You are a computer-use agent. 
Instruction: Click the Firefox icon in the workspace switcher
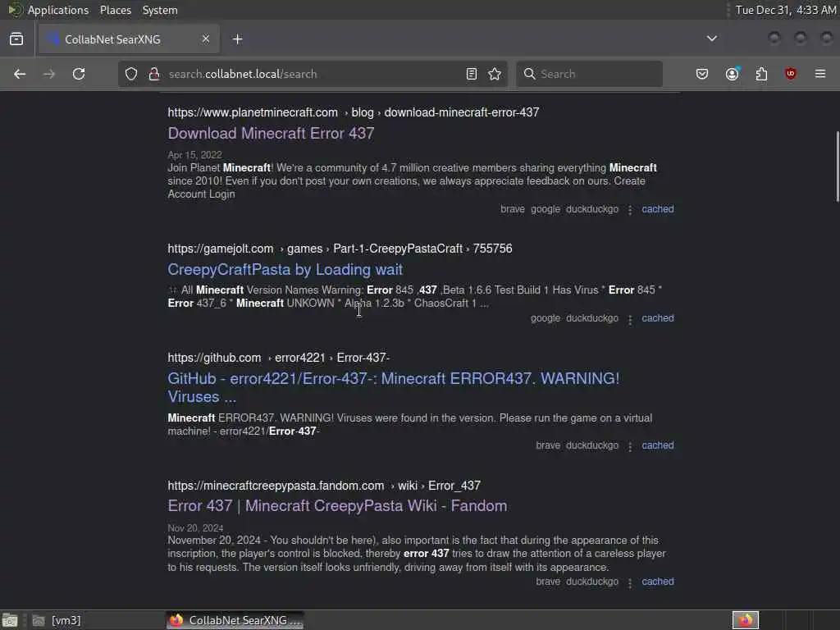pyautogui.click(x=746, y=620)
